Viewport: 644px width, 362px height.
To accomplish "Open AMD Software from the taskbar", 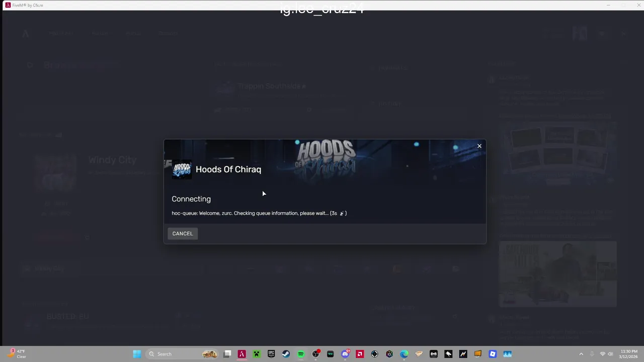I will (360, 354).
